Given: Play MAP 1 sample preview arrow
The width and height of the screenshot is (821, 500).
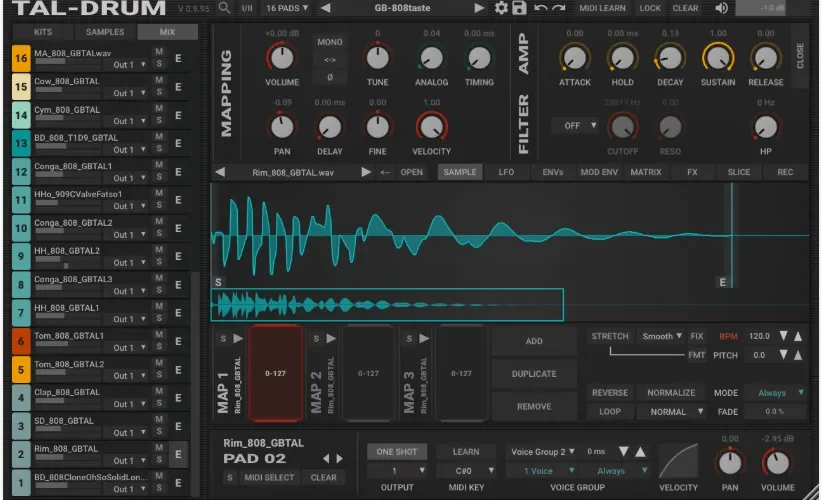Looking at the screenshot, I should [x=238, y=338].
